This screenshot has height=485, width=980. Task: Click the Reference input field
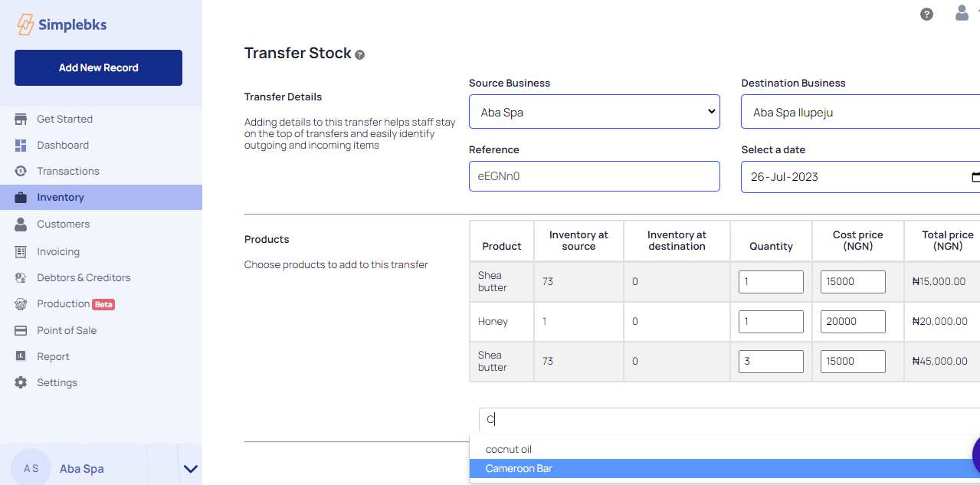594,176
